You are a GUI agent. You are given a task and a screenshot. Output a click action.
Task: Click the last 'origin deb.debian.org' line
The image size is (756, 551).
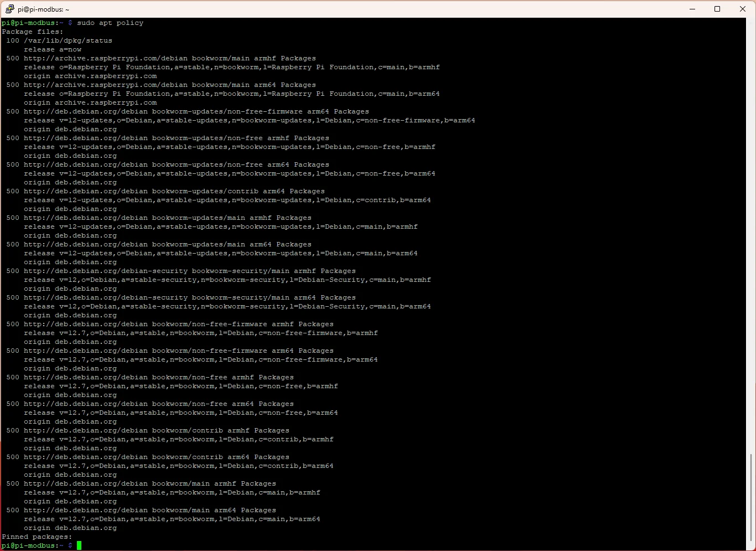click(70, 528)
